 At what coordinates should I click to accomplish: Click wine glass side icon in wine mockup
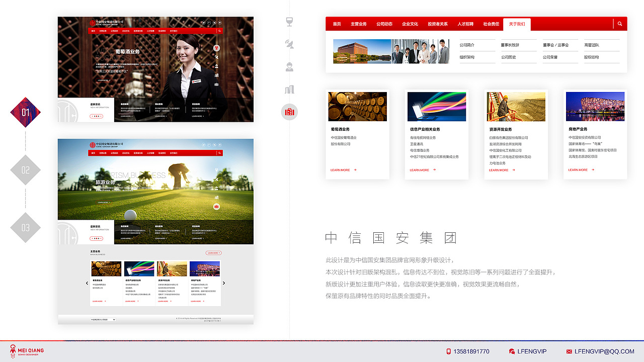point(216,48)
